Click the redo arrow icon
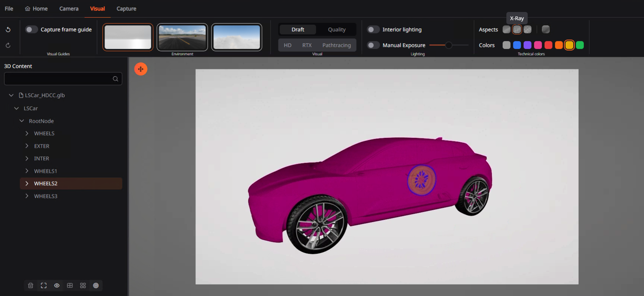 coord(8,45)
